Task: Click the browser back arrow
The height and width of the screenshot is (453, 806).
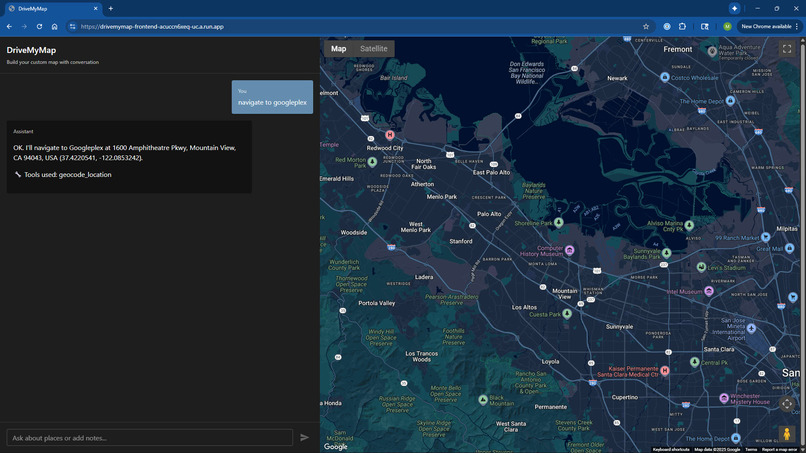Action: pyautogui.click(x=9, y=26)
